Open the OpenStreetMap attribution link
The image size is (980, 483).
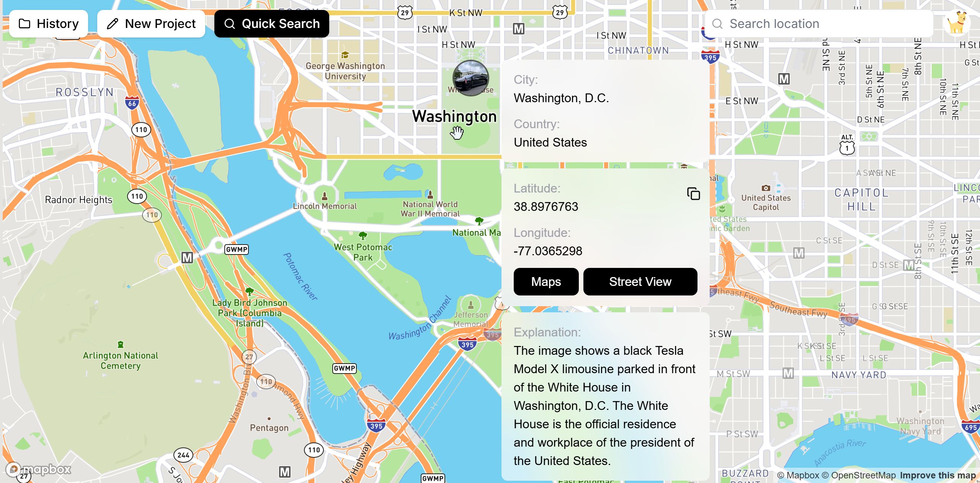(859, 475)
